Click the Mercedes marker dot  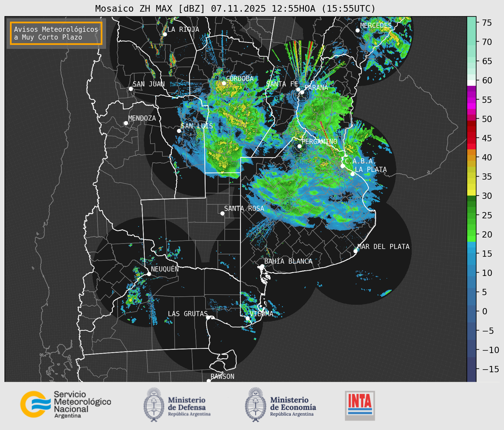click(x=357, y=31)
